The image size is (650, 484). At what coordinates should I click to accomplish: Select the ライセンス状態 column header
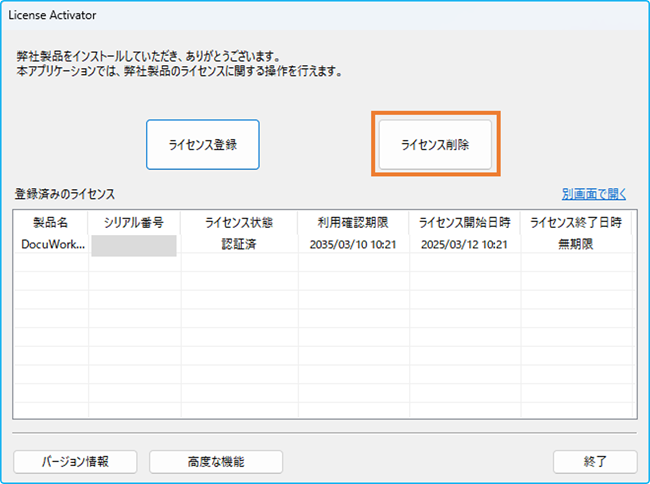tap(239, 223)
